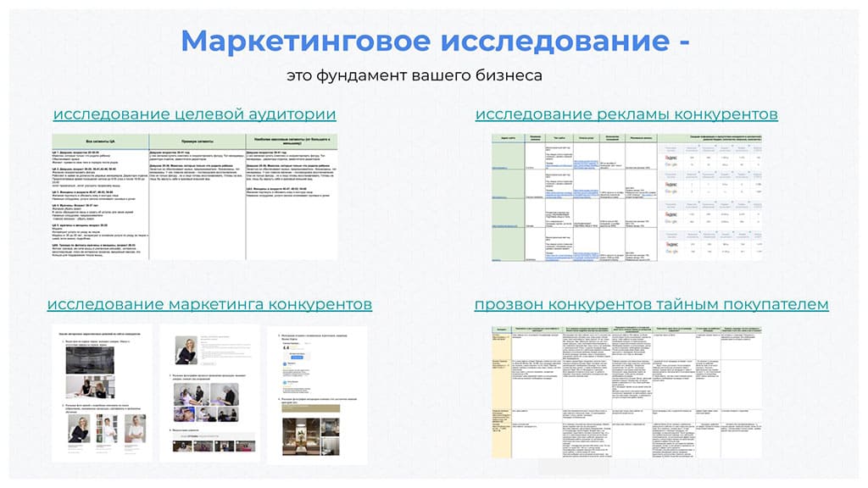Click the blonde woman portrait on middle page

[x=185, y=352]
